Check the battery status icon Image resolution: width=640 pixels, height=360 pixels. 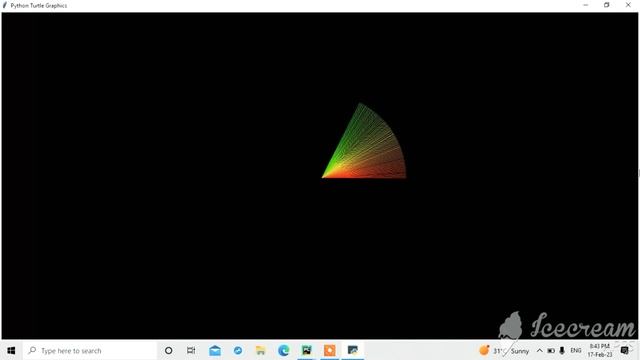coord(551,351)
